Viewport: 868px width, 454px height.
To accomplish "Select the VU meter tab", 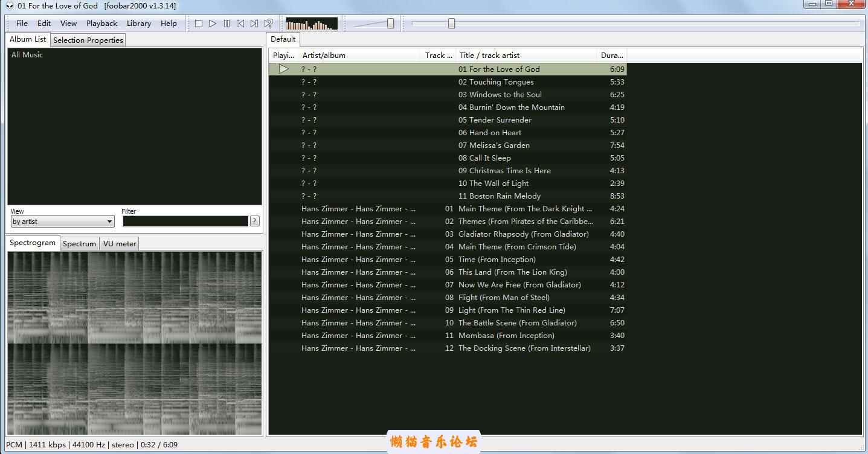I will click(120, 244).
